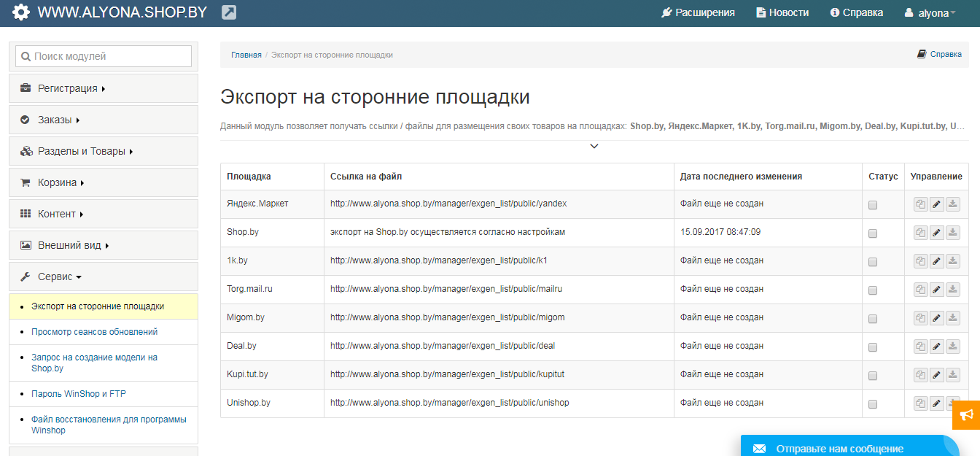Open the Расширения menu item
The image size is (980, 456).
pyautogui.click(x=698, y=12)
